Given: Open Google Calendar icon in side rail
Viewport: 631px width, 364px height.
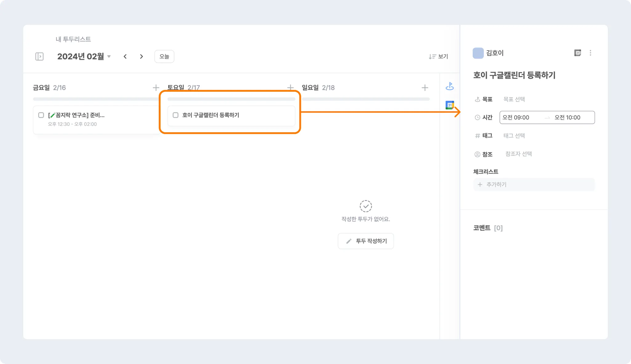Looking at the screenshot, I should (x=450, y=105).
